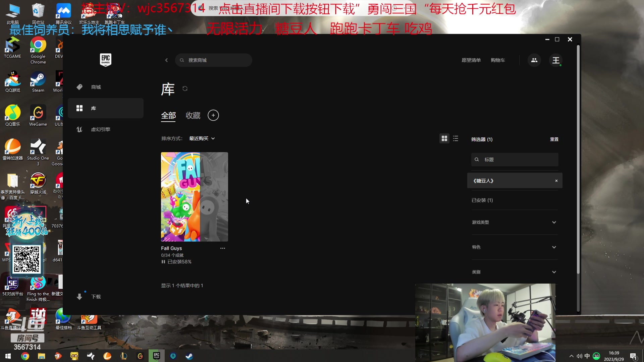The width and height of the screenshot is (644, 362).
Task: Open 回收站 recycle bin
Action: 38,14
